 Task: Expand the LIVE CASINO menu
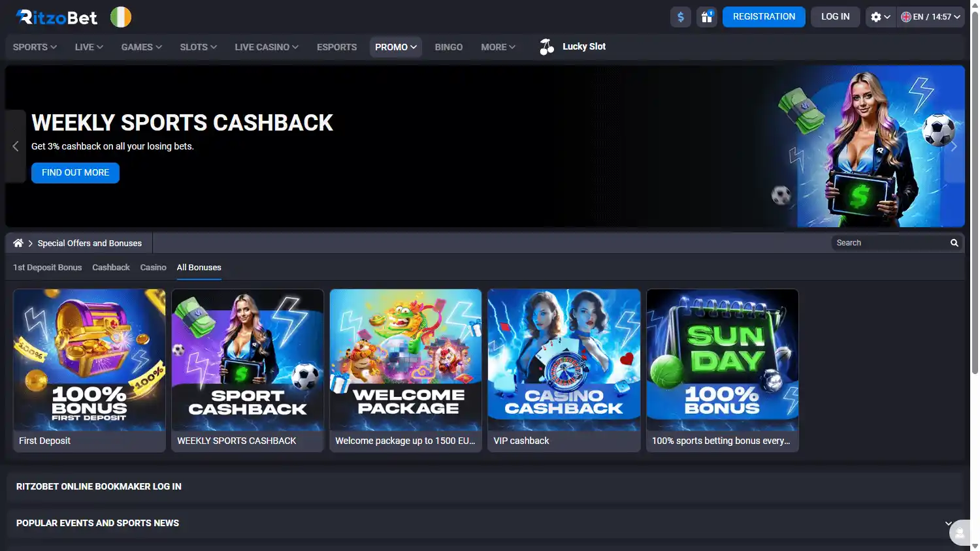click(267, 47)
